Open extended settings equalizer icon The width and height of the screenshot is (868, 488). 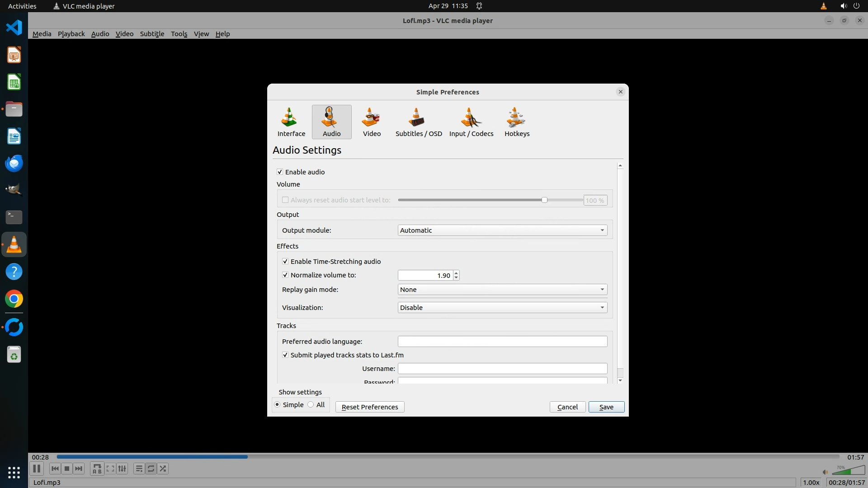122,469
